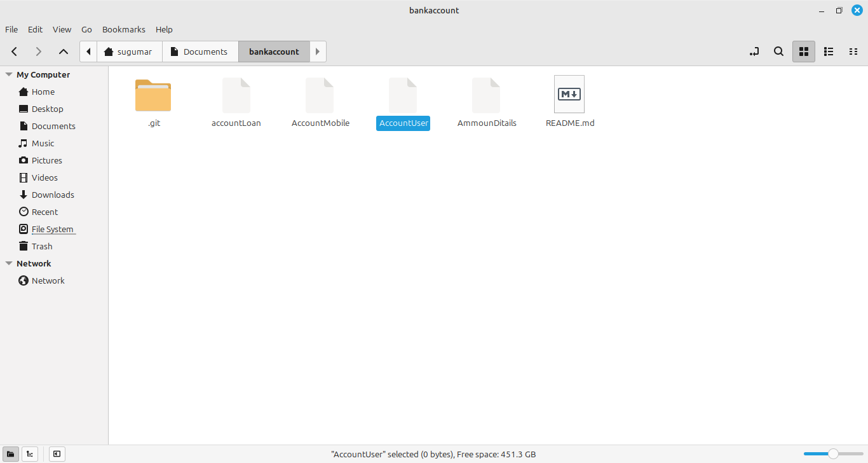Image resolution: width=868 pixels, height=463 pixels.
Task: Maximize the bankaccount window
Action: tap(839, 10)
